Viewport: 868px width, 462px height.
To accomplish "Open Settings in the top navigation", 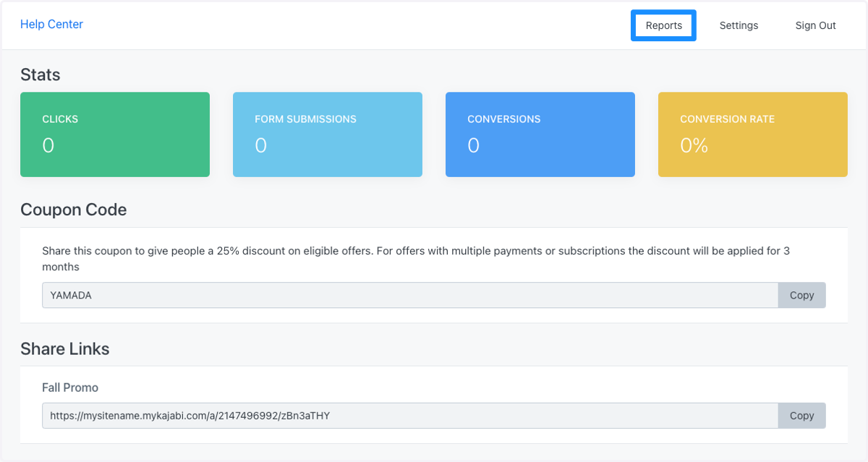I will click(x=739, y=25).
